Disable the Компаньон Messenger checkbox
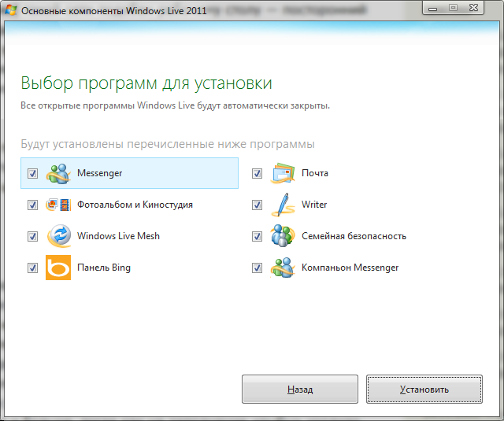Viewport: 504px width, 421px height. [257, 268]
